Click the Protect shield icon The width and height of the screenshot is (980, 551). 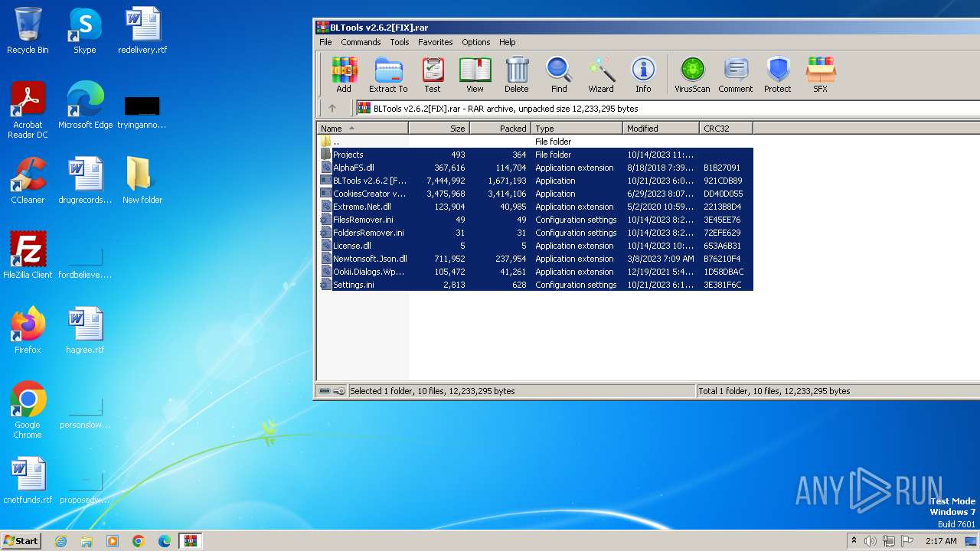(778, 75)
